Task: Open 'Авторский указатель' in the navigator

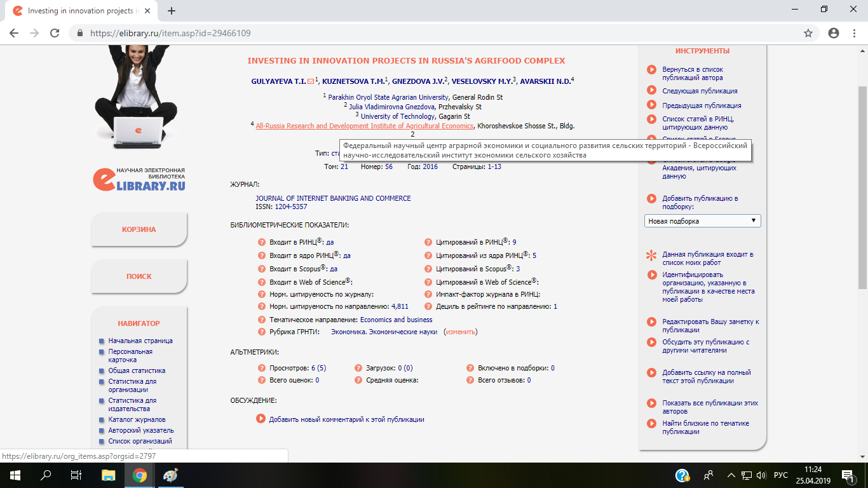Action: 140,430
